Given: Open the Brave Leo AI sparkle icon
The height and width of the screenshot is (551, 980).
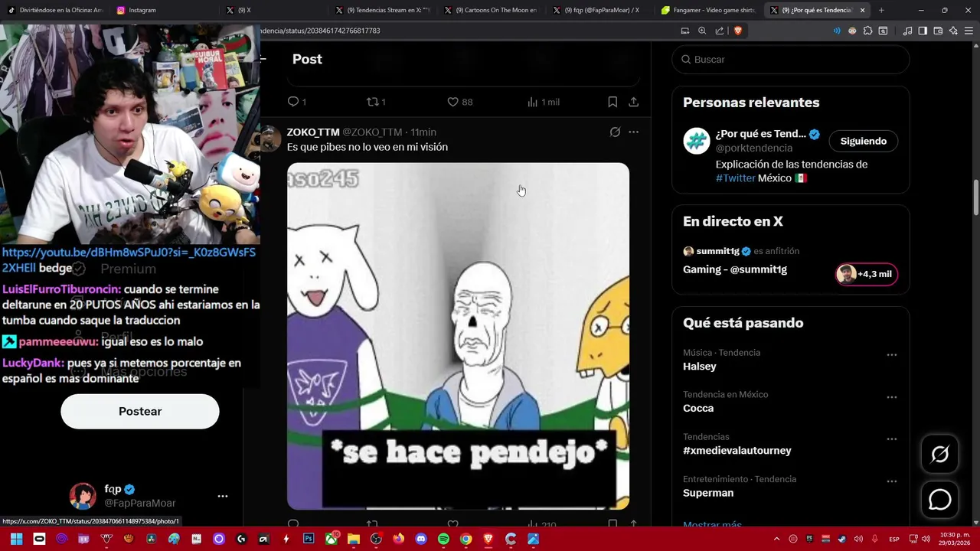Looking at the screenshot, I should click(x=953, y=31).
